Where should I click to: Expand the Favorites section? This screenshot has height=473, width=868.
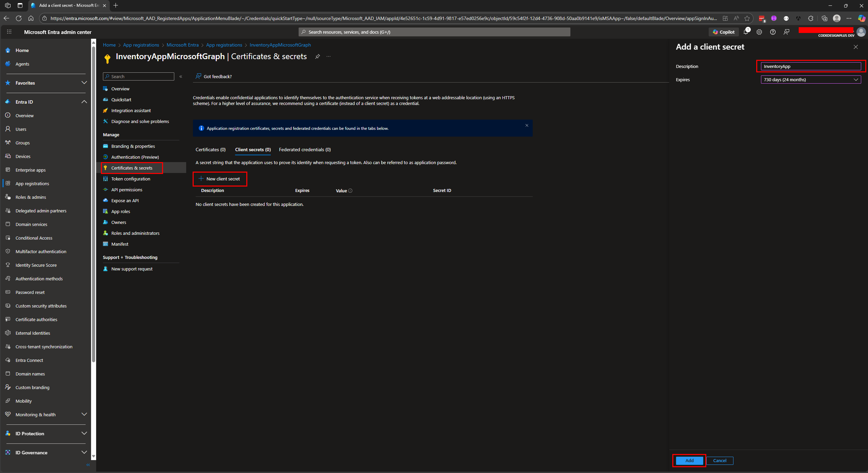[x=84, y=83]
